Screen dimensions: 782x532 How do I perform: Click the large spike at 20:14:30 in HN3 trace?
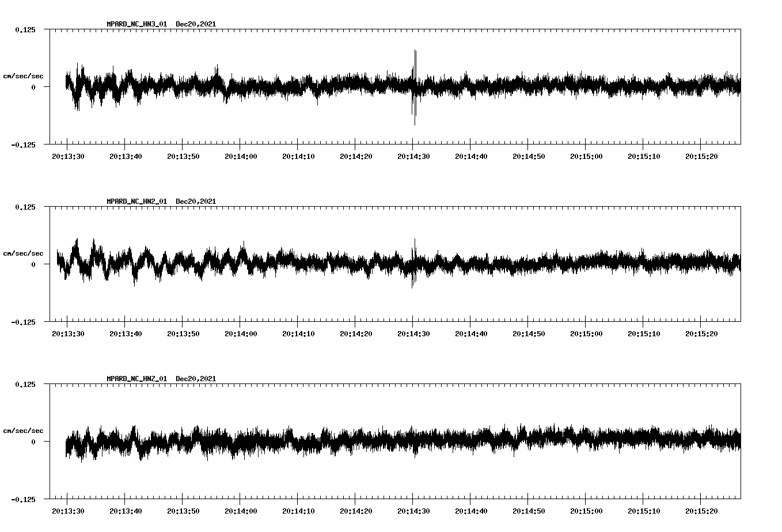415,86
